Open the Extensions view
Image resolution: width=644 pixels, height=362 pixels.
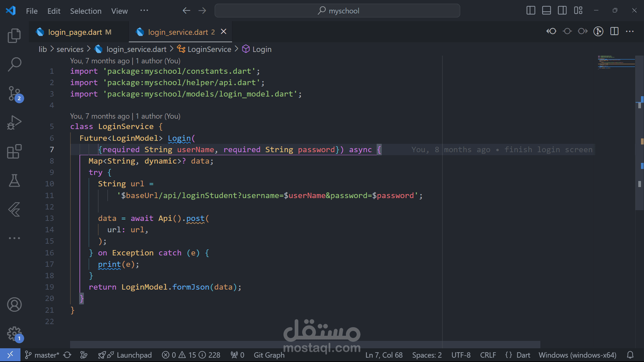click(14, 152)
